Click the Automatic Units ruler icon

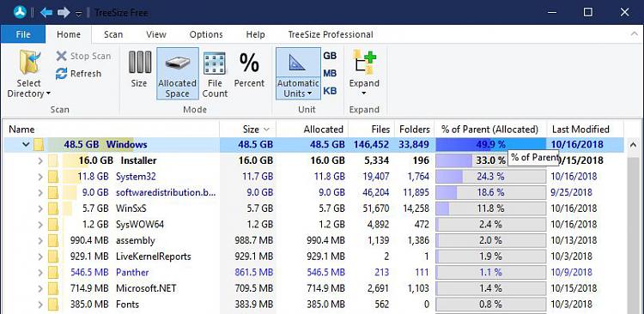(x=296, y=63)
